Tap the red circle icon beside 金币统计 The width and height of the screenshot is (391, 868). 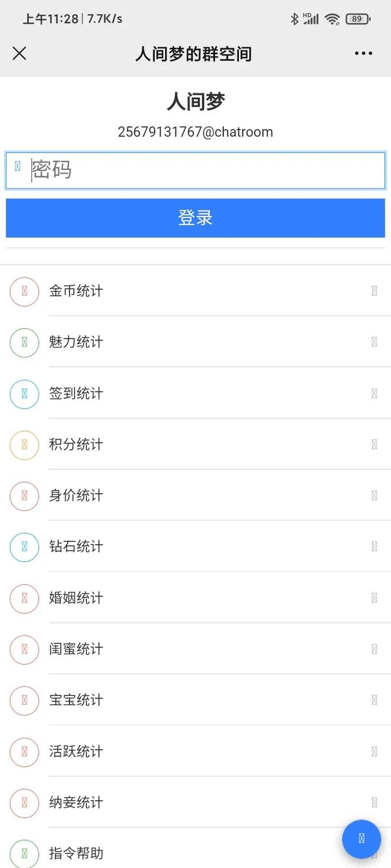[x=24, y=291]
